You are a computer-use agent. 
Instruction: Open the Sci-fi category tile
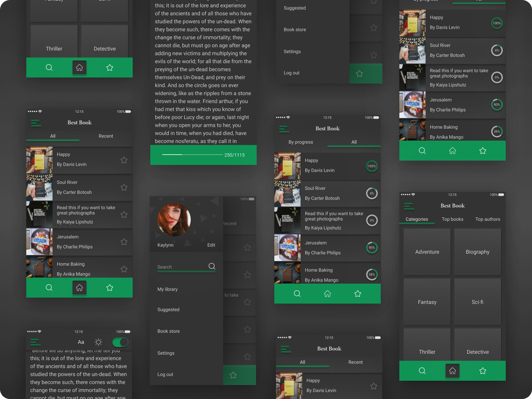point(477,302)
